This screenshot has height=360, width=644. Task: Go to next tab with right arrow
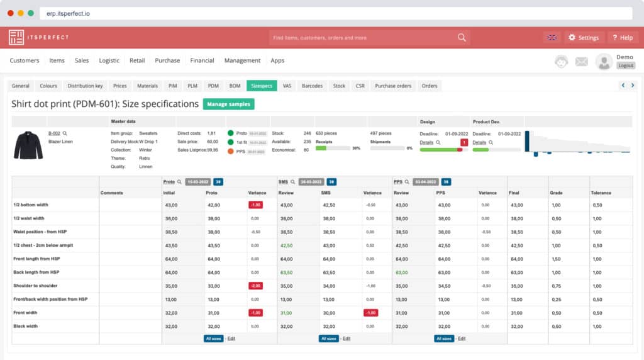633,85
